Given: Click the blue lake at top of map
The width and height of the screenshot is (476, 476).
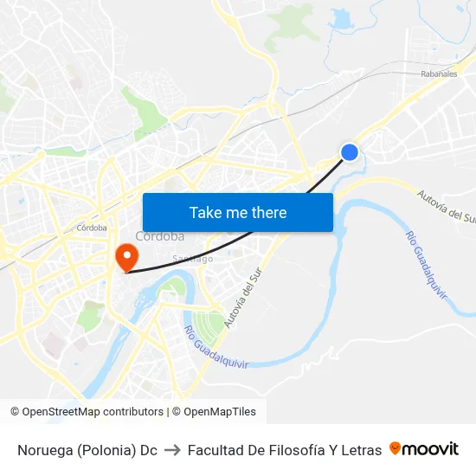Looking at the screenshot, I should pyautogui.click(x=342, y=19).
